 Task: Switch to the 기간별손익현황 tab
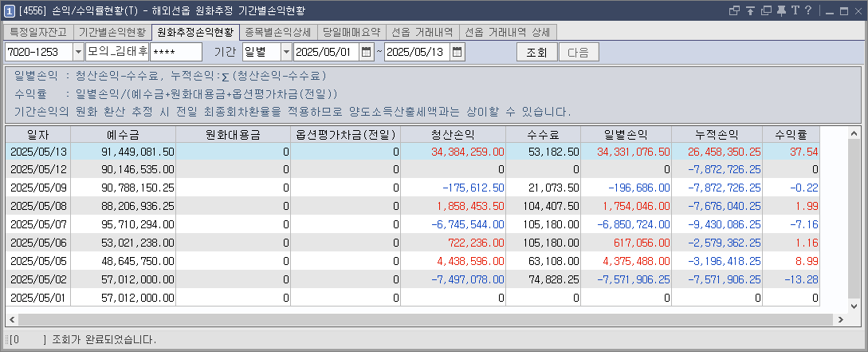pyautogui.click(x=112, y=32)
